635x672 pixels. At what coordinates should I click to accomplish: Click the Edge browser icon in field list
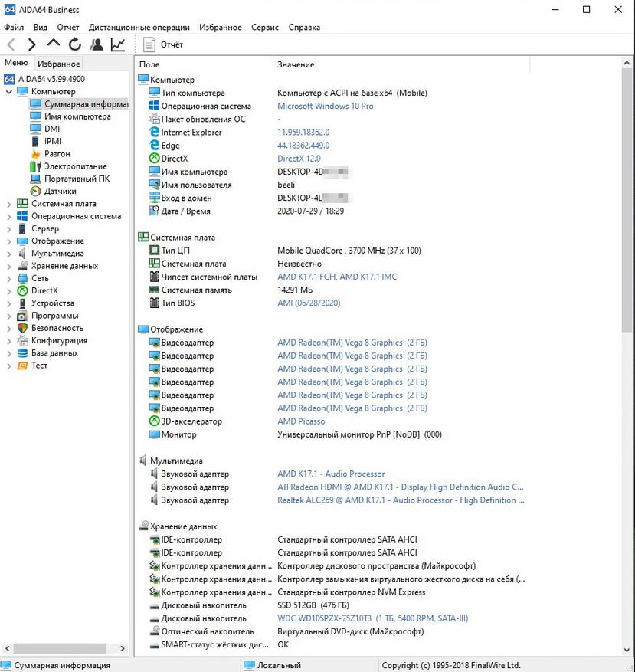[154, 146]
